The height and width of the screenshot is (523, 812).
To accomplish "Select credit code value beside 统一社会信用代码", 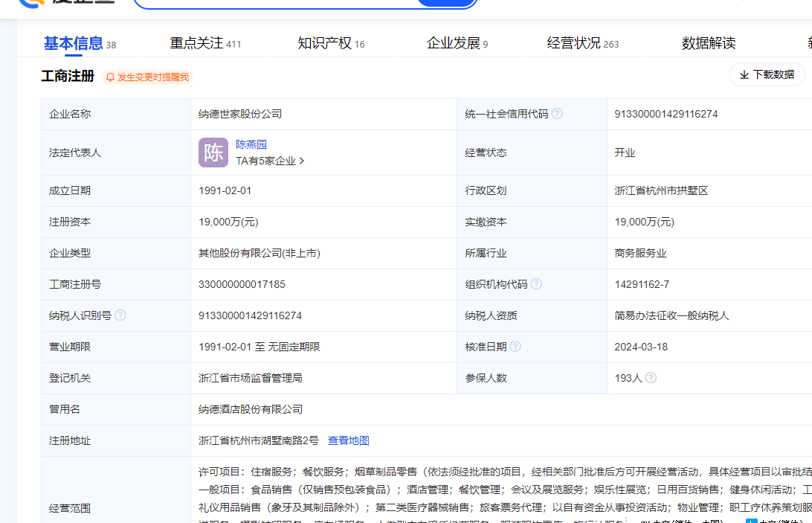I will point(666,114).
